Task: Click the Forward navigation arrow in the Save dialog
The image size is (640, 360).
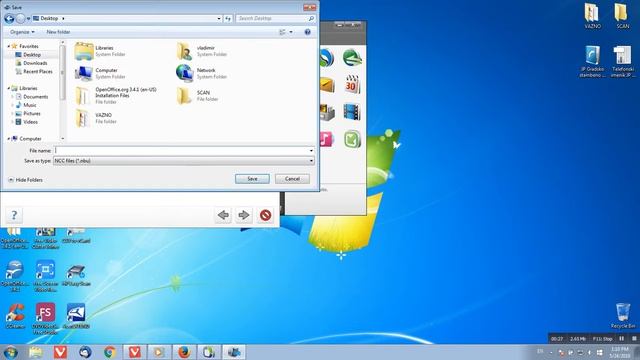Action: point(20,18)
